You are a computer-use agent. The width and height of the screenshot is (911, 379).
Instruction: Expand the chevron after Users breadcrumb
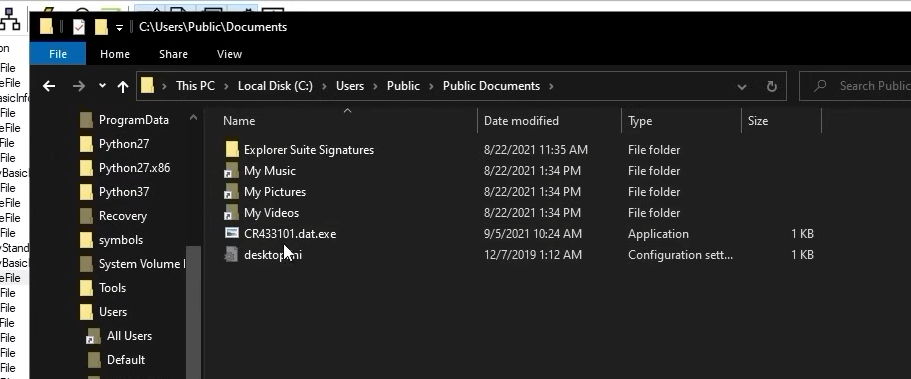point(375,86)
